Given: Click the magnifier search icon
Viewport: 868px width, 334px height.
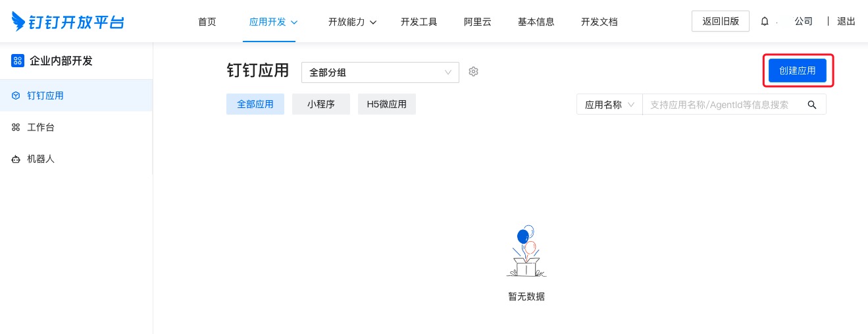Looking at the screenshot, I should (x=812, y=104).
